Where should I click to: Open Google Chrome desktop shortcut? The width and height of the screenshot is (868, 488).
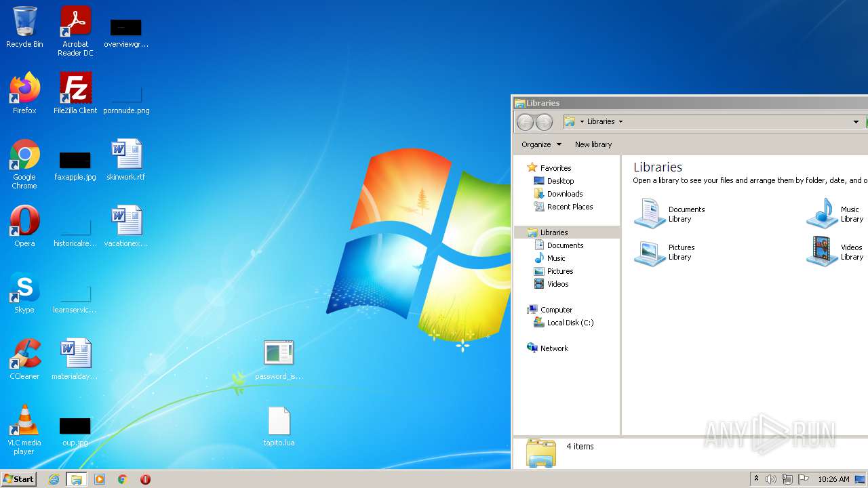click(x=24, y=164)
